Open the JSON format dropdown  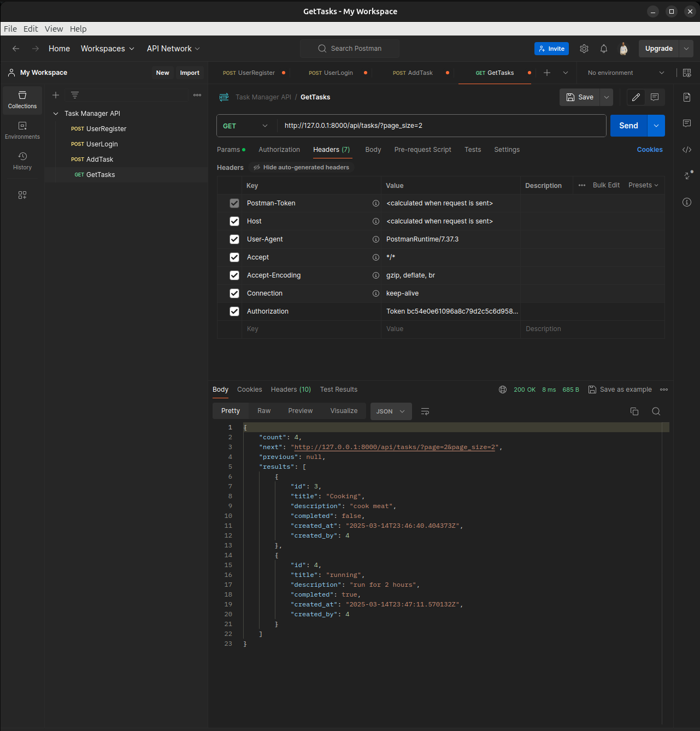click(391, 411)
